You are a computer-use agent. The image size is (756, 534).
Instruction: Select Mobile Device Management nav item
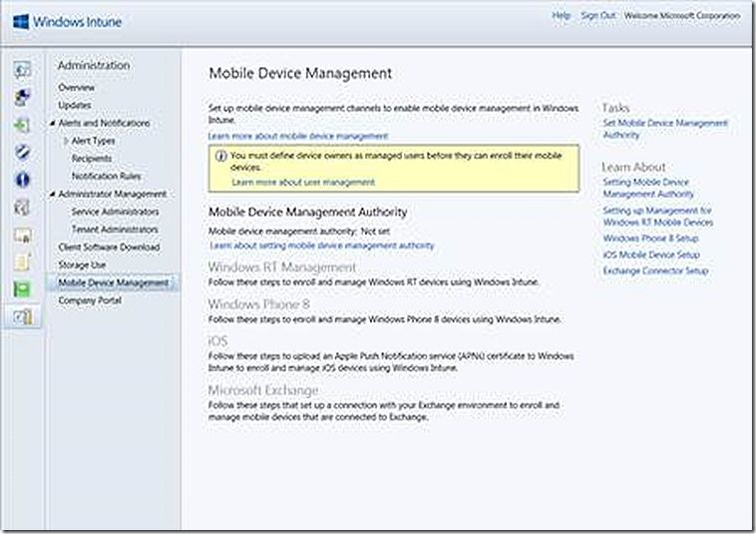pos(114,282)
